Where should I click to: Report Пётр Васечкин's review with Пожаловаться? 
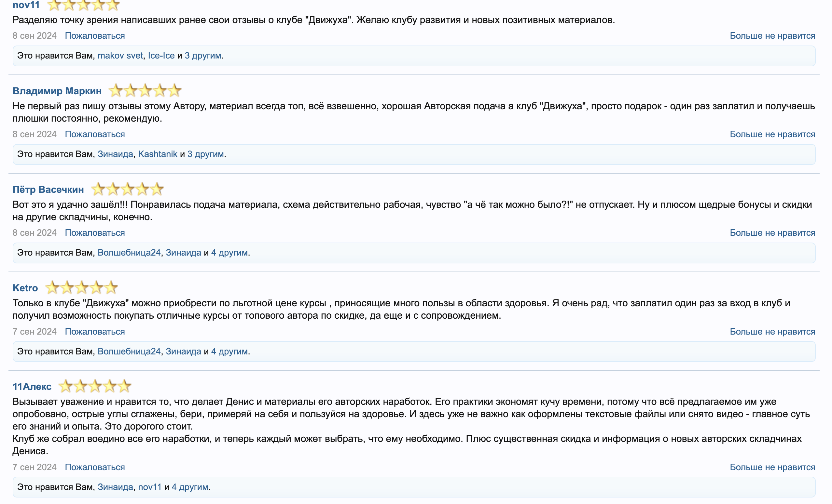95,233
